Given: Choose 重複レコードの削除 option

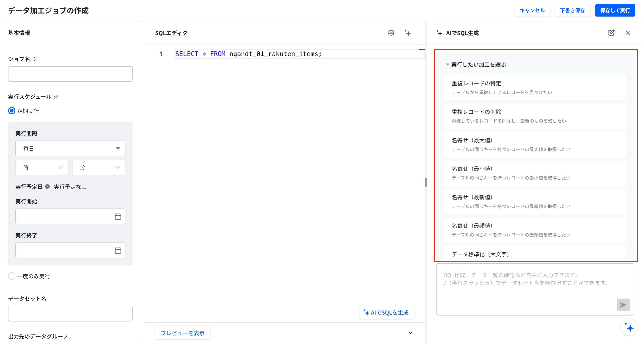Looking at the screenshot, I should tap(535, 116).
